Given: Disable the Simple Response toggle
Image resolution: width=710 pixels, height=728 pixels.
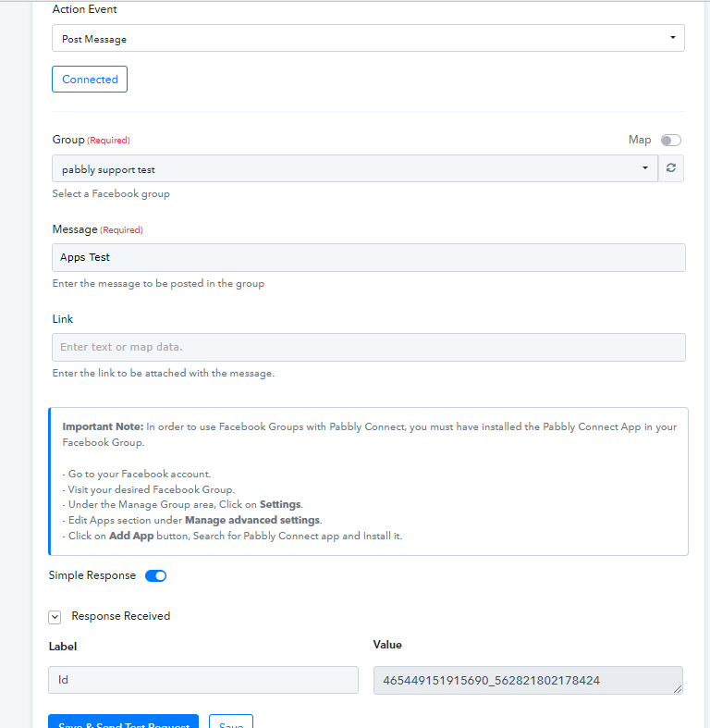Looking at the screenshot, I should pos(156,575).
